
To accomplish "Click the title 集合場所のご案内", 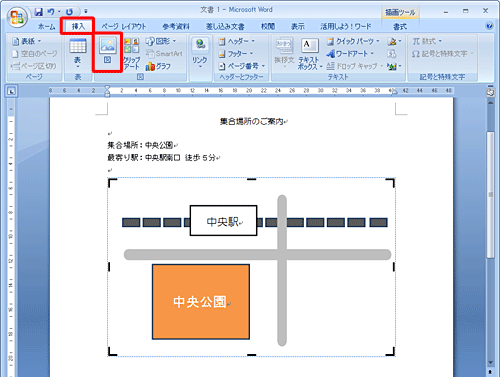I will [251, 121].
